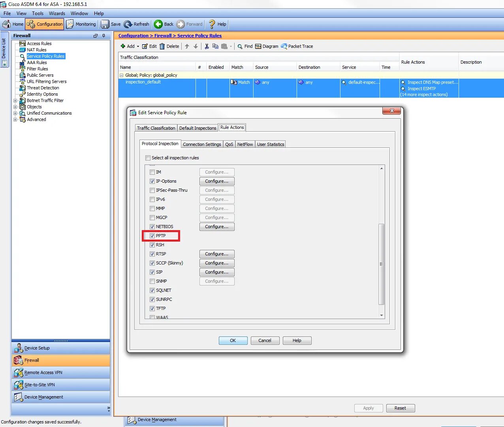Enable IM inspection checkbox
Image resolution: width=504 pixels, height=427 pixels.
[x=152, y=172]
